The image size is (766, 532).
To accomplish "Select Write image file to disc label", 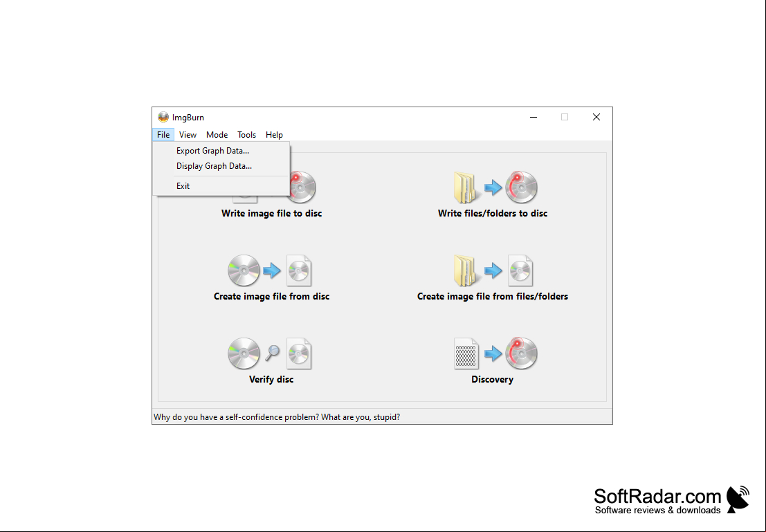I will (272, 214).
